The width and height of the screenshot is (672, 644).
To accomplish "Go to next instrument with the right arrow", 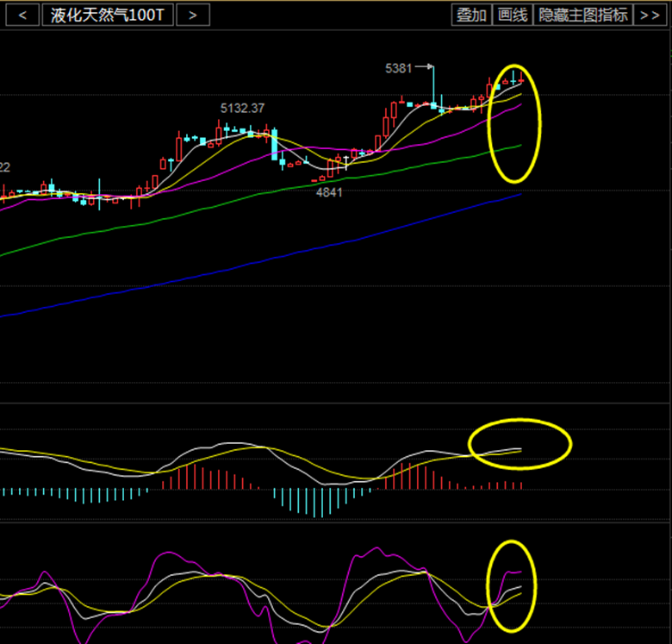I will click(193, 15).
